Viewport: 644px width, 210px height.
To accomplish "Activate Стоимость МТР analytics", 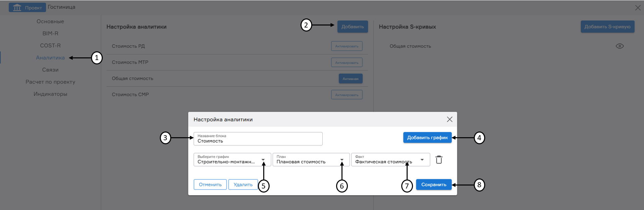I will (347, 62).
